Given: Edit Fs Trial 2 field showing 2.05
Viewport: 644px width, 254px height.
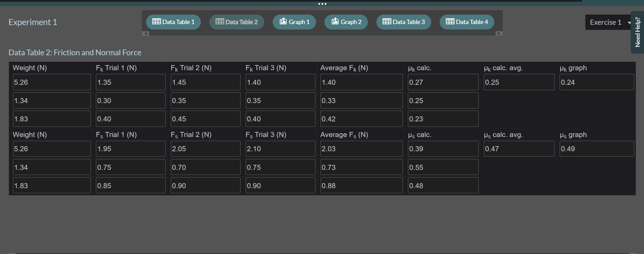Looking at the screenshot, I should tap(206, 149).
